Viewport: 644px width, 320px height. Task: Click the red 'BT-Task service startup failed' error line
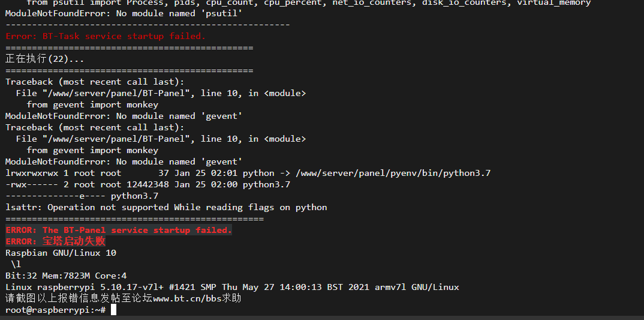[x=106, y=36]
